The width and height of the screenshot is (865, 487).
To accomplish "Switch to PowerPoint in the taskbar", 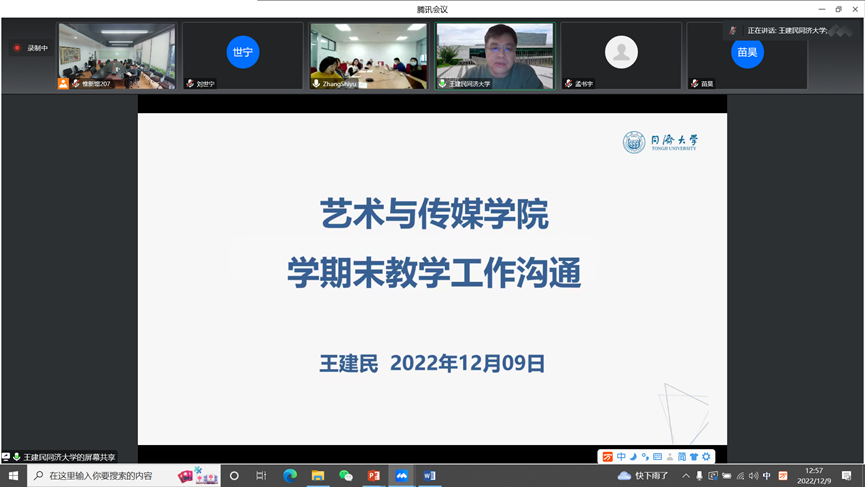I will click(374, 476).
